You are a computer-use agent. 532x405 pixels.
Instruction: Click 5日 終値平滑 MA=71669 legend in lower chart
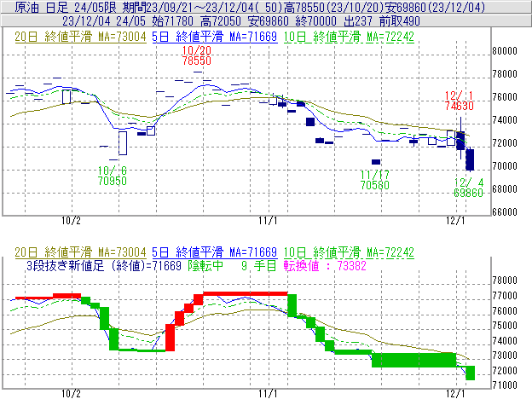pos(215,252)
